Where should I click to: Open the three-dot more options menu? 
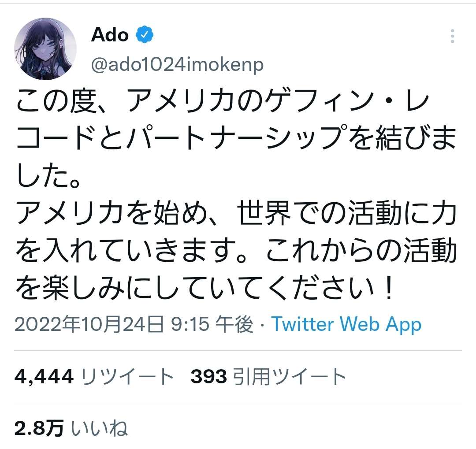452,37
